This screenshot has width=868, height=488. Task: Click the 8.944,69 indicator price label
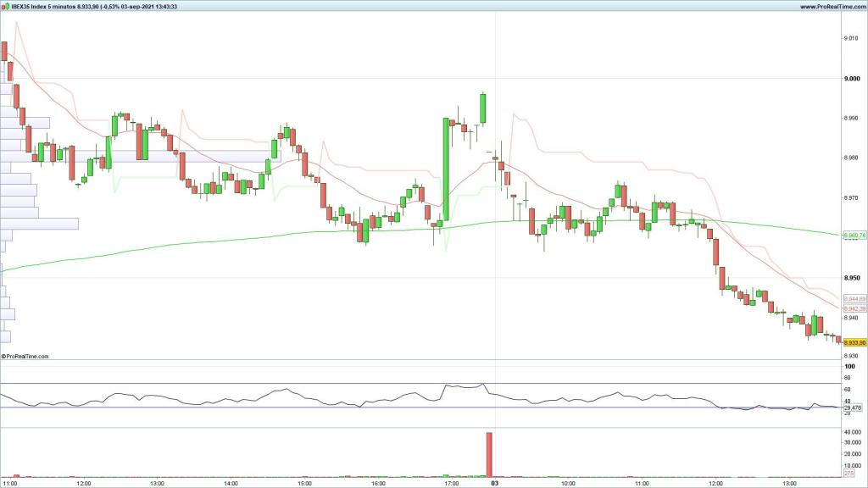click(x=854, y=299)
